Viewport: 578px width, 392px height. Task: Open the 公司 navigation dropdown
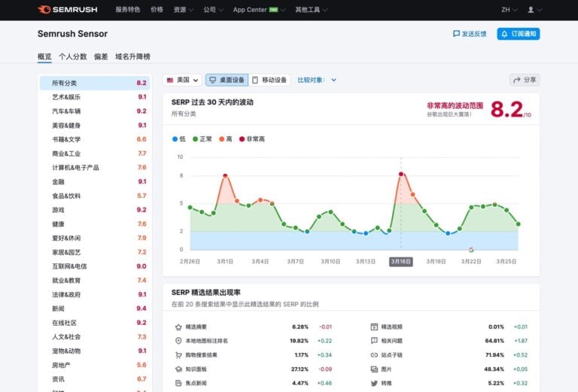(213, 10)
